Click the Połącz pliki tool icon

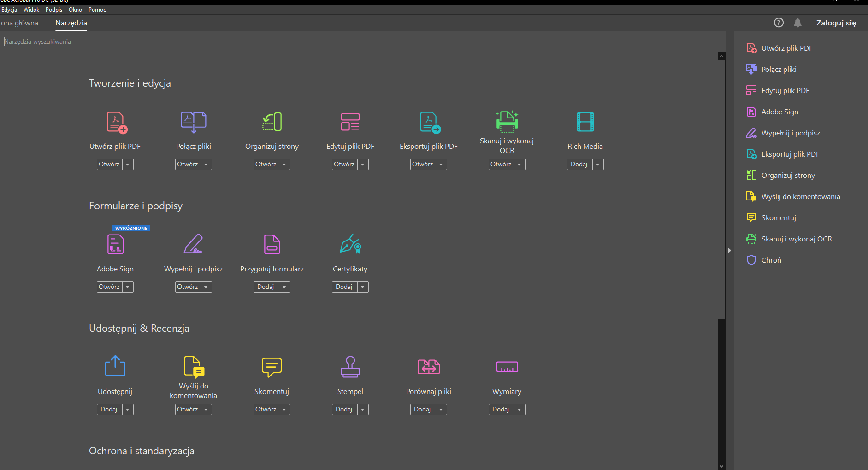(x=194, y=122)
